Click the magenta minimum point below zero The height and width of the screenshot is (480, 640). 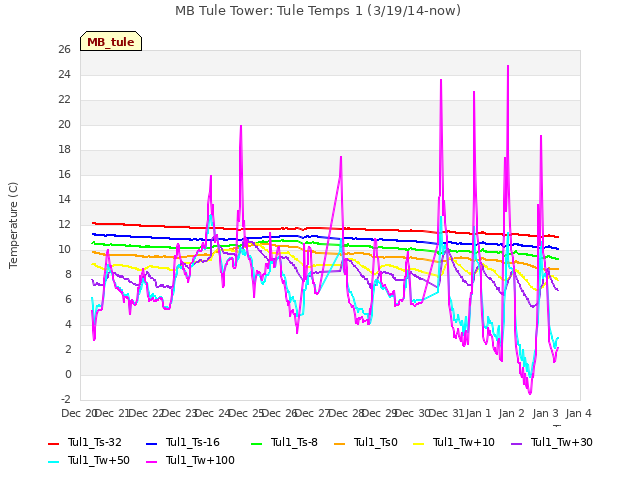click(530, 393)
